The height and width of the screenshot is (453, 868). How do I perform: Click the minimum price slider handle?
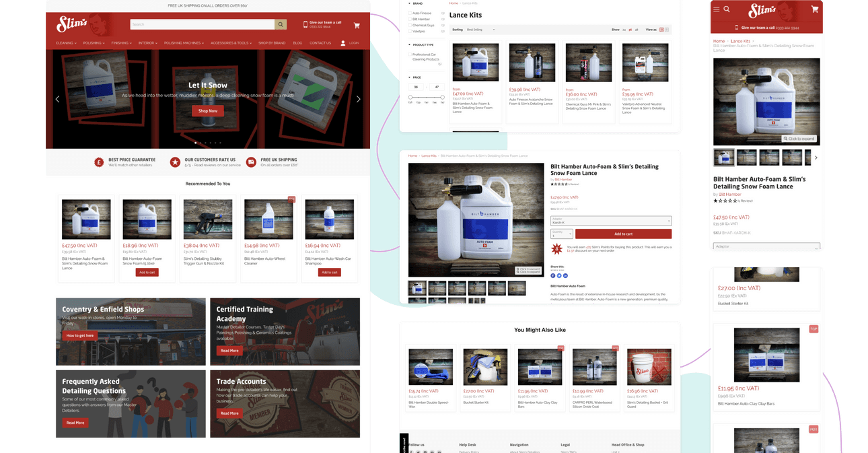(410, 98)
